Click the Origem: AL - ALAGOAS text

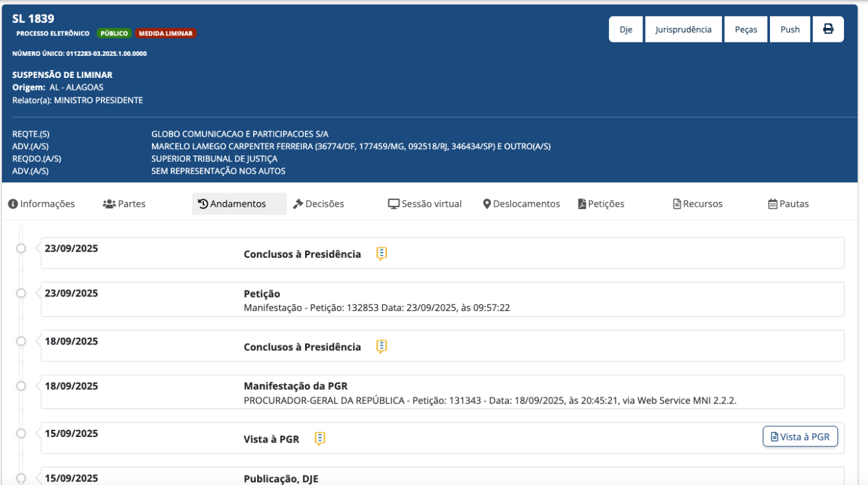click(58, 87)
